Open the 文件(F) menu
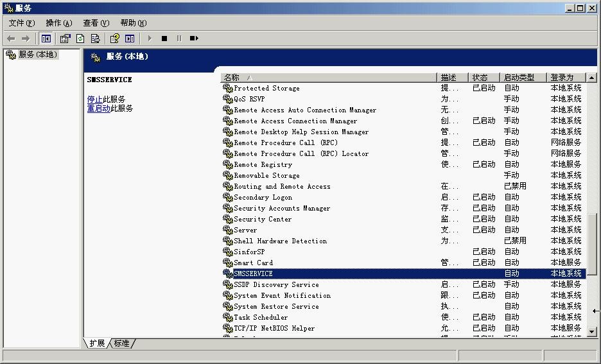Viewport: 601px width, 364px height. click(x=22, y=23)
